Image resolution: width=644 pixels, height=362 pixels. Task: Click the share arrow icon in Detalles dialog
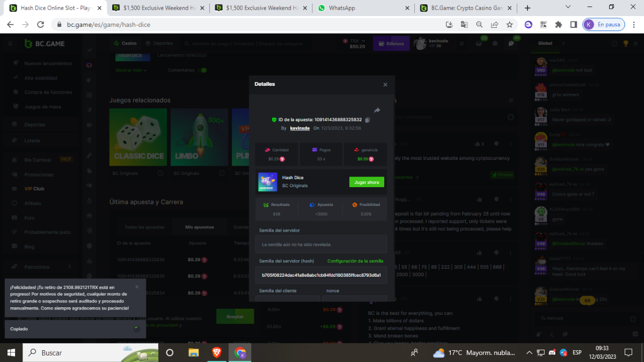click(x=377, y=110)
